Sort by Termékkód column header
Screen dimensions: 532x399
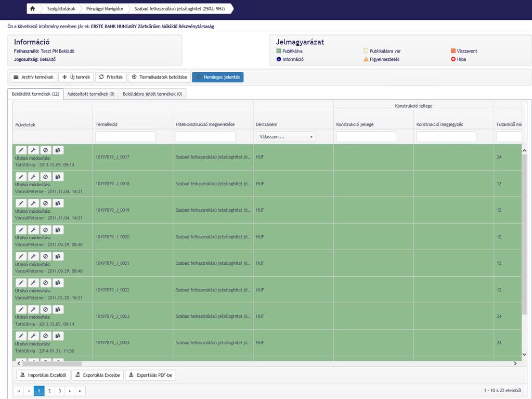coord(107,124)
